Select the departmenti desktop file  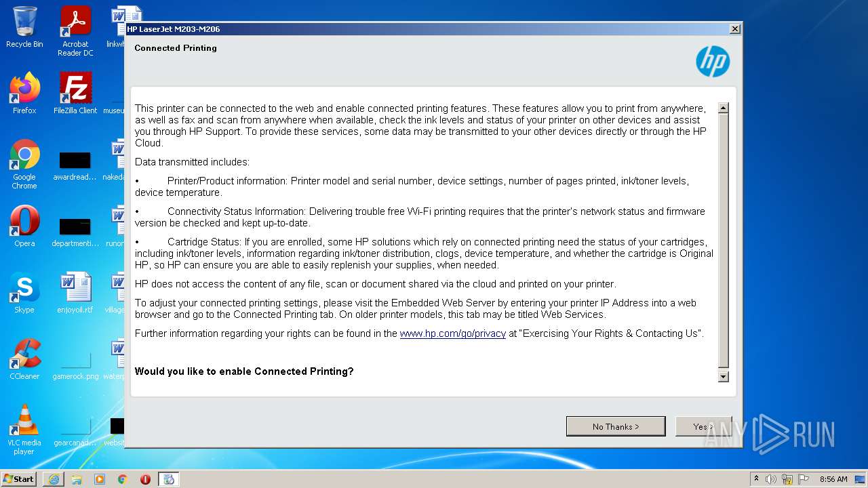click(x=75, y=232)
